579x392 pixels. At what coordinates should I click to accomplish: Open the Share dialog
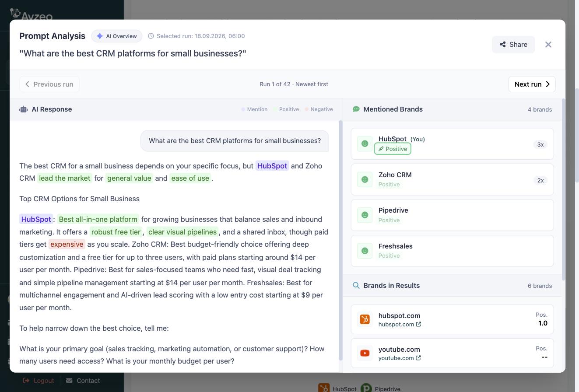click(513, 45)
